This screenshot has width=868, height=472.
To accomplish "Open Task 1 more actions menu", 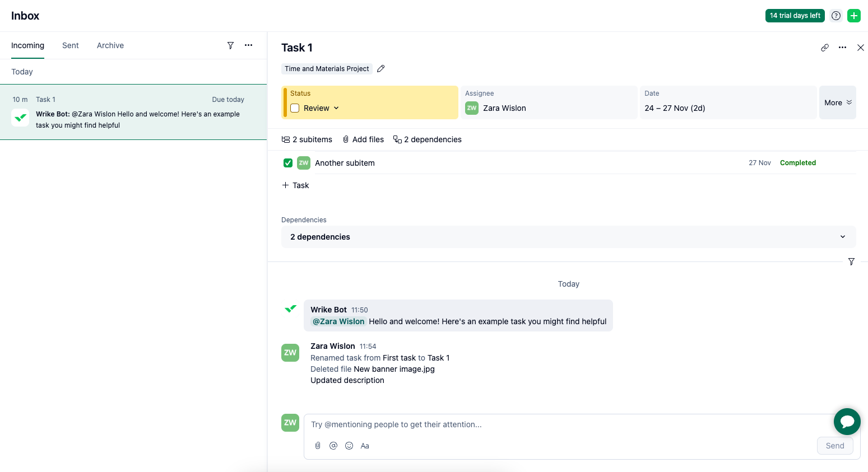I will pos(842,48).
